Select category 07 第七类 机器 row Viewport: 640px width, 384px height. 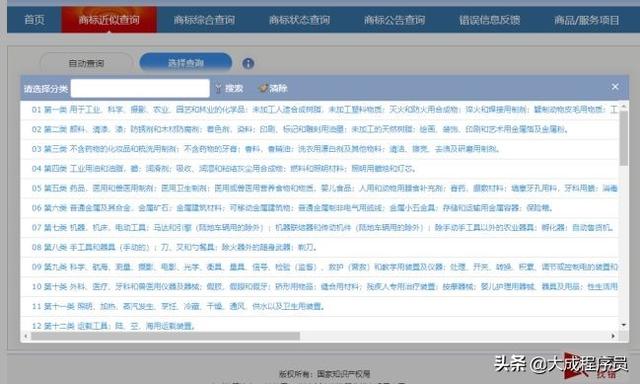(319, 227)
